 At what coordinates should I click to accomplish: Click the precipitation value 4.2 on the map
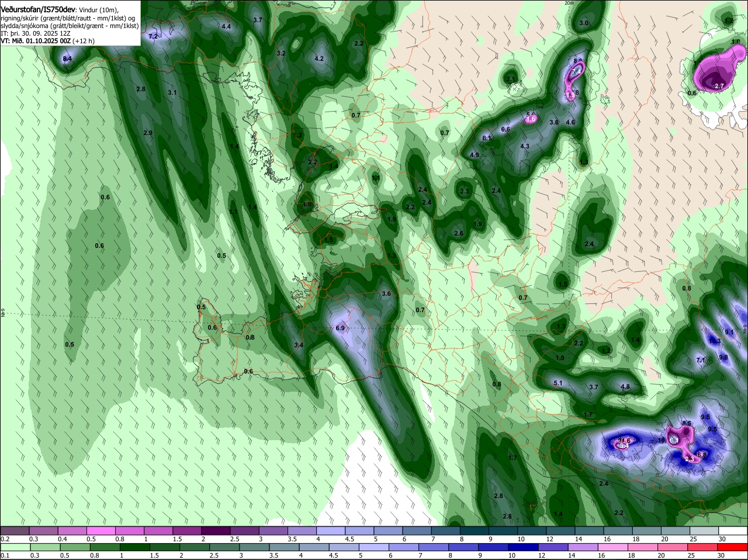tap(319, 58)
